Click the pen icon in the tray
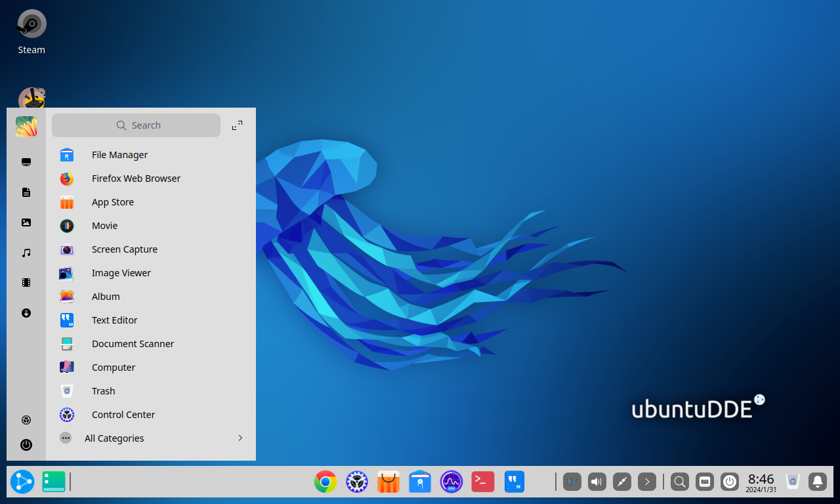Image resolution: width=840 pixels, height=504 pixels. tap(622, 482)
